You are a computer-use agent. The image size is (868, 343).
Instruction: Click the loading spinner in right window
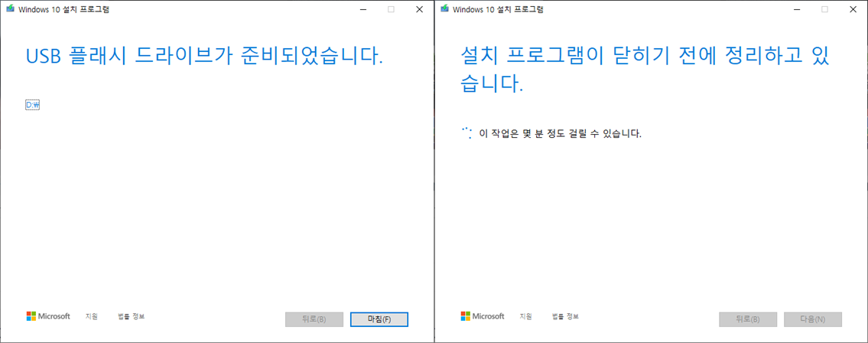pyautogui.click(x=467, y=133)
